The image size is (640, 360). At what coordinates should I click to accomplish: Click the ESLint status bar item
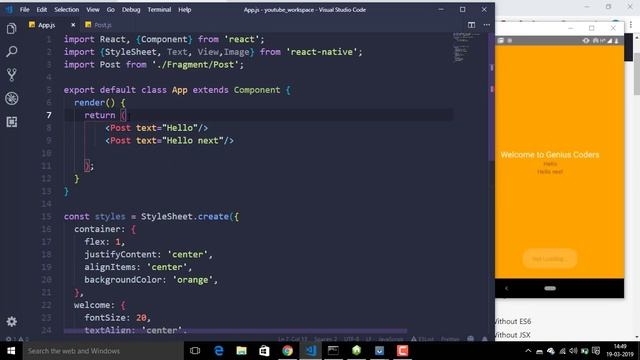(x=422, y=339)
